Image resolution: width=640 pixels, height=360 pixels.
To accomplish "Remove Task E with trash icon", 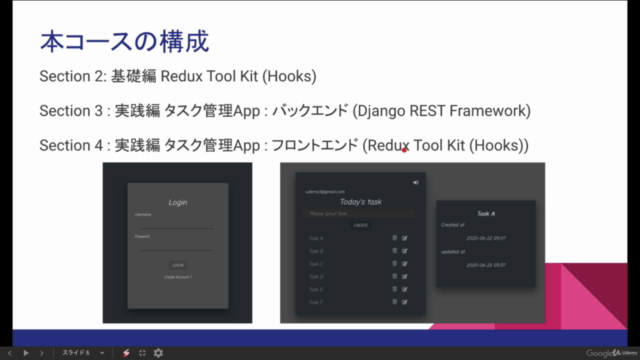I will pos(394,289).
